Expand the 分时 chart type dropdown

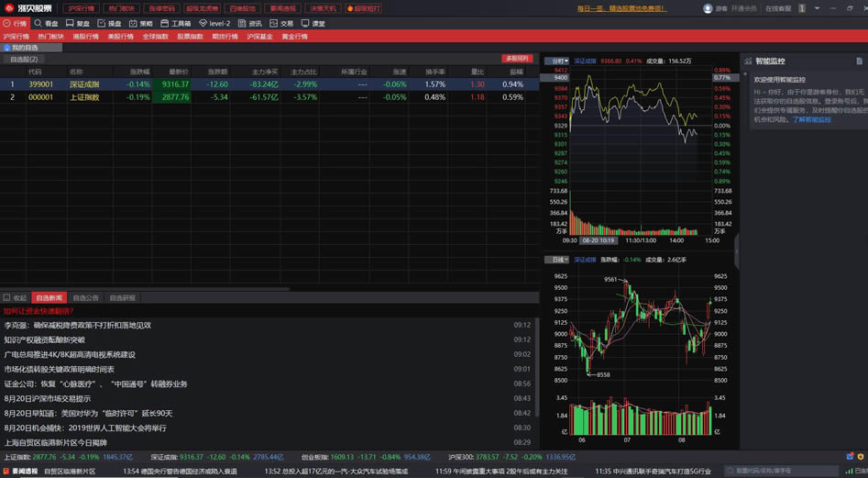coord(557,61)
